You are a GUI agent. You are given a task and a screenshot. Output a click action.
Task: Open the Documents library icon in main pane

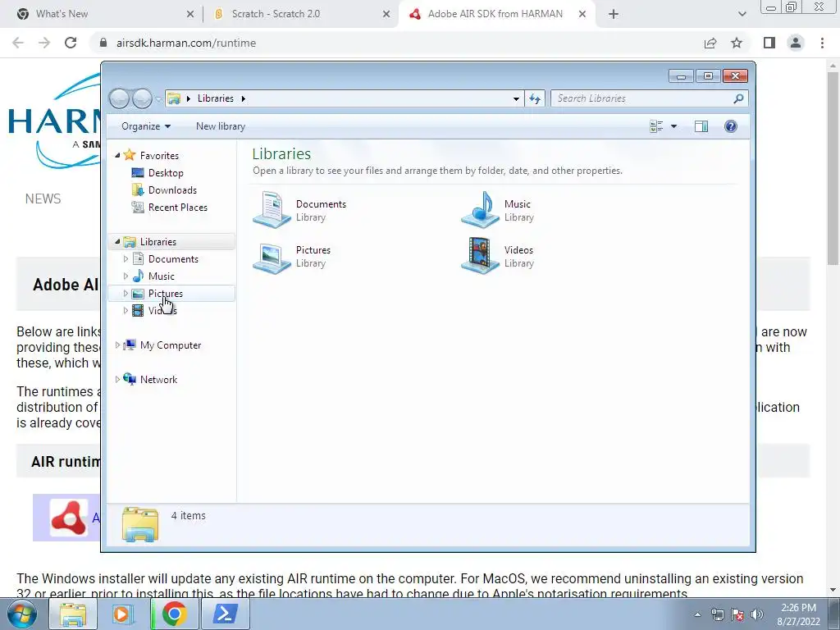[272, 209]
